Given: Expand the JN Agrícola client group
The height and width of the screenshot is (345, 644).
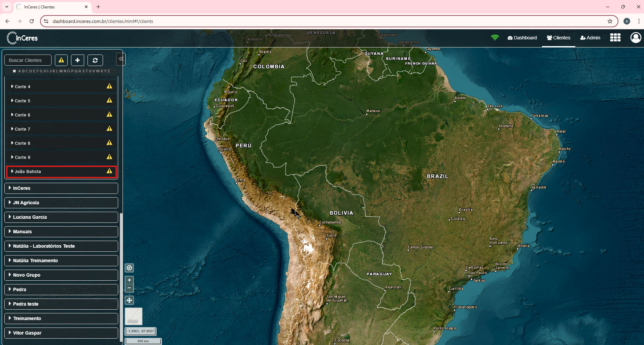Looking at the screenshot, I should (61, 203).
